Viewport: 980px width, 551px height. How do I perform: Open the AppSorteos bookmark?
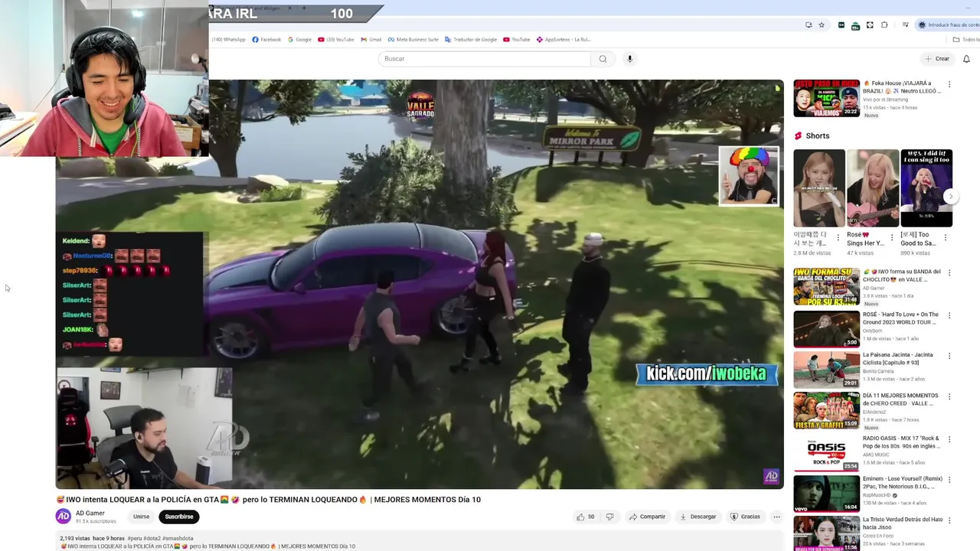563,40
